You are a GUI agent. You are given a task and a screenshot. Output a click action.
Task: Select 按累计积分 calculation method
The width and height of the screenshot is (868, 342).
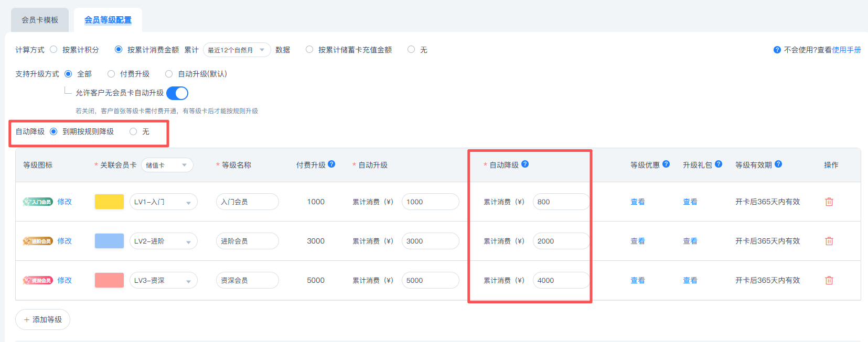pyautogui.click(x=53, y=49)
